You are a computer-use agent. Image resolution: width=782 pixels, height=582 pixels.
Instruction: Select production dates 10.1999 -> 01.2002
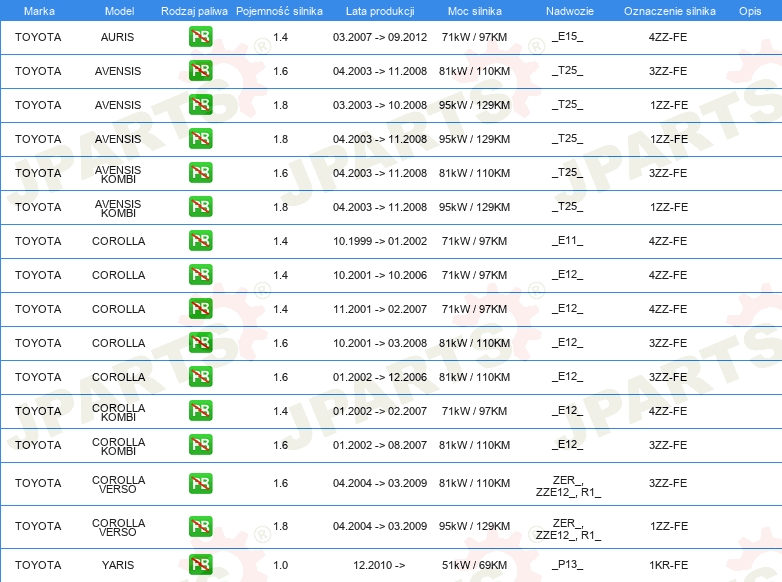click(x=380, y=241)
